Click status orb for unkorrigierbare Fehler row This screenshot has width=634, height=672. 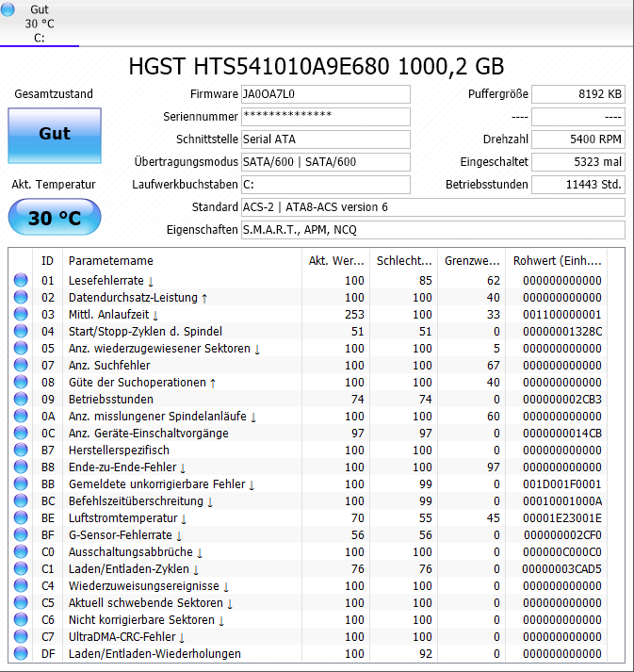(x=21, y=484)
